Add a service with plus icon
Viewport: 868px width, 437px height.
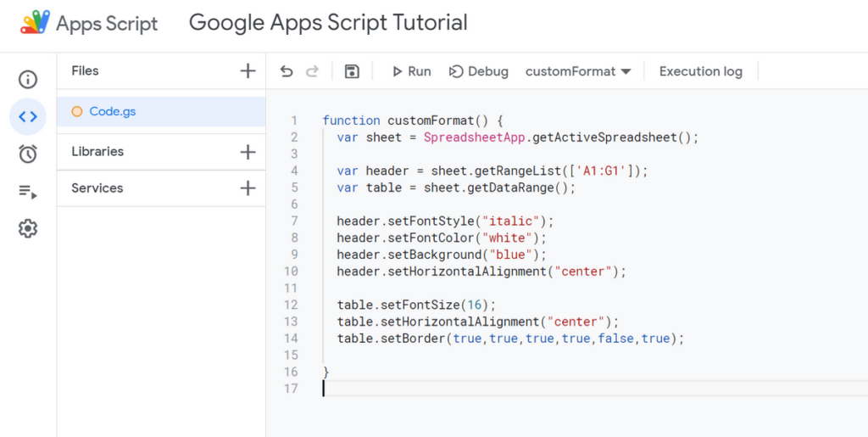tap(248, 188)
